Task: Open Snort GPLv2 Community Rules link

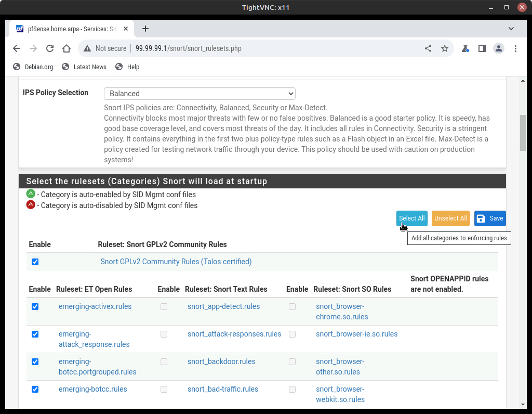Action: [x=176, y=262]
